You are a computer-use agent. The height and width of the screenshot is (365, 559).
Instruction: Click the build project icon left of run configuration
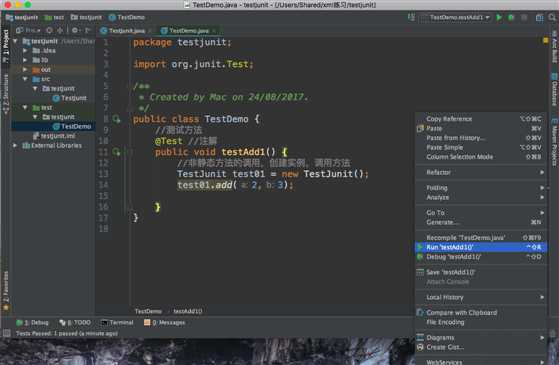411,17
